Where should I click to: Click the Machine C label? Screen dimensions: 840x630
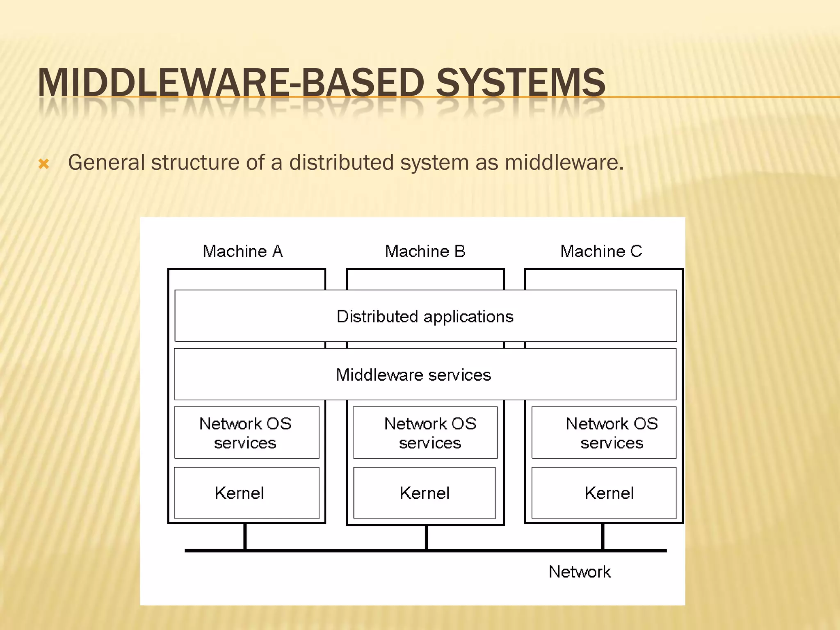point(601,251)
